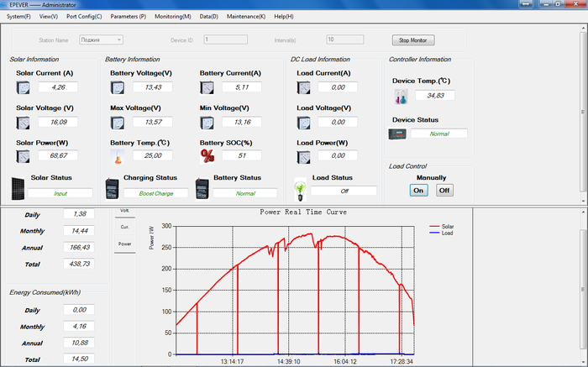Click the light bulb Load Status icon

click(x=299, y=188)
